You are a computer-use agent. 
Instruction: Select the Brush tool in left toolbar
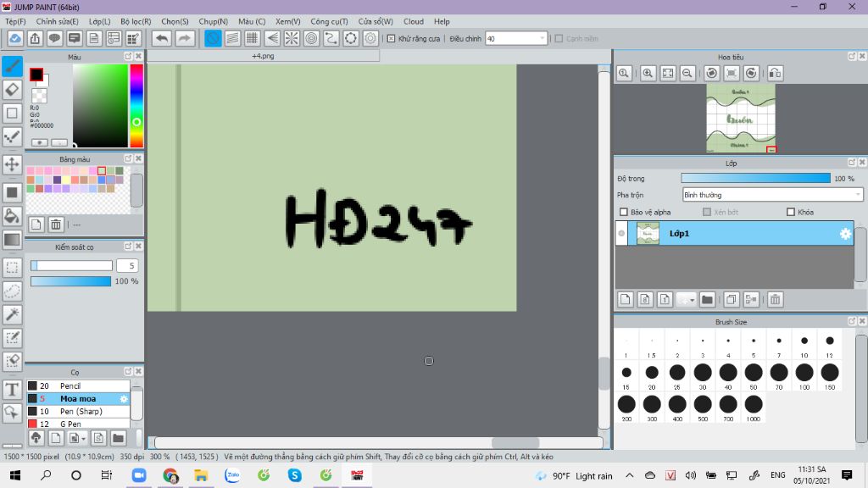12,66
